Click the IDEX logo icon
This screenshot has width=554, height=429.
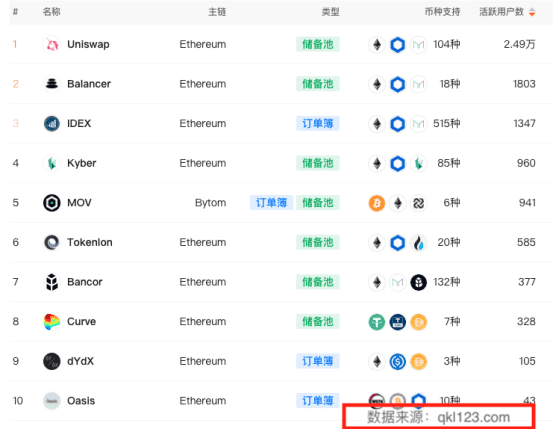pos(52,124)
